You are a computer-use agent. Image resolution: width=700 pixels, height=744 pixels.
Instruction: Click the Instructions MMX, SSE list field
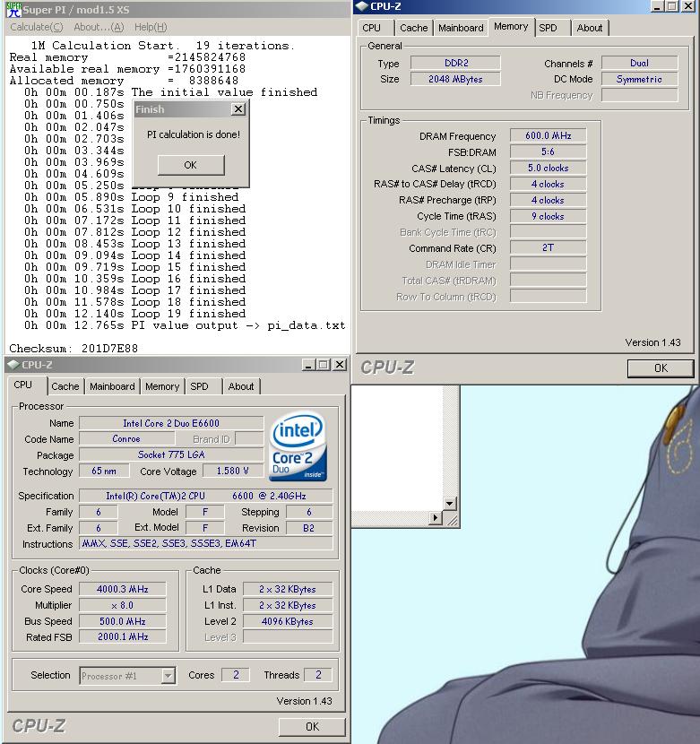[x=205, y=543]
